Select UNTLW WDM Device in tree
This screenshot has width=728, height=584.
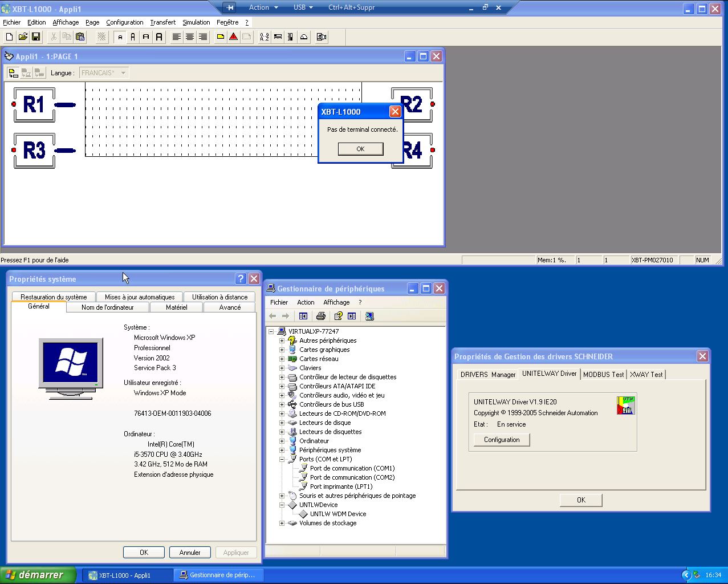point(337,514)
